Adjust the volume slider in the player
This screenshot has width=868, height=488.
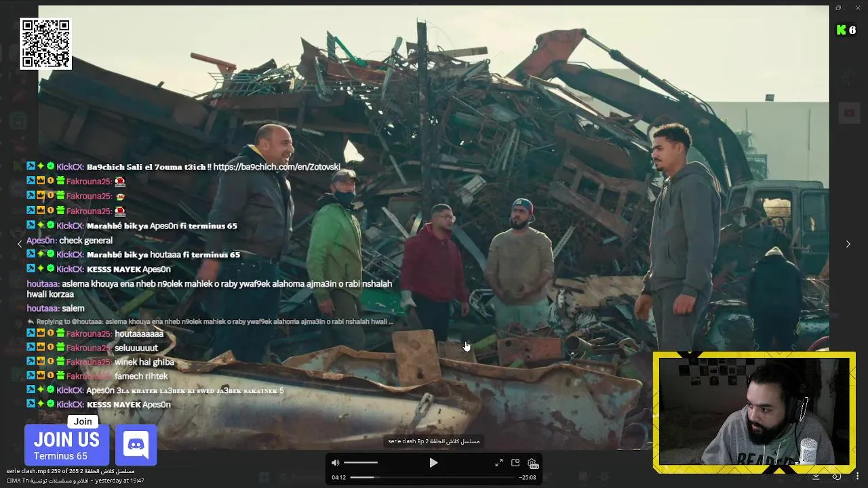pos(360,463)
